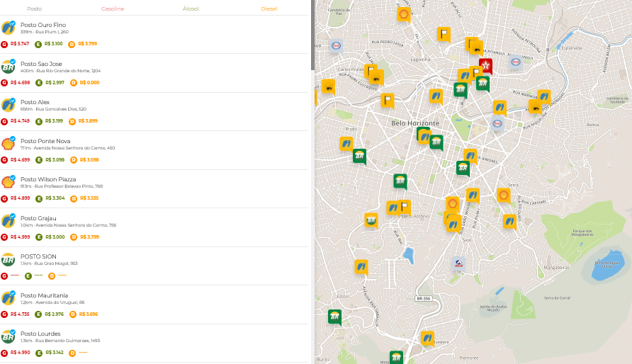Click the diesel price R$ 3.598
The image size is (632, 364).
point(89,160)
